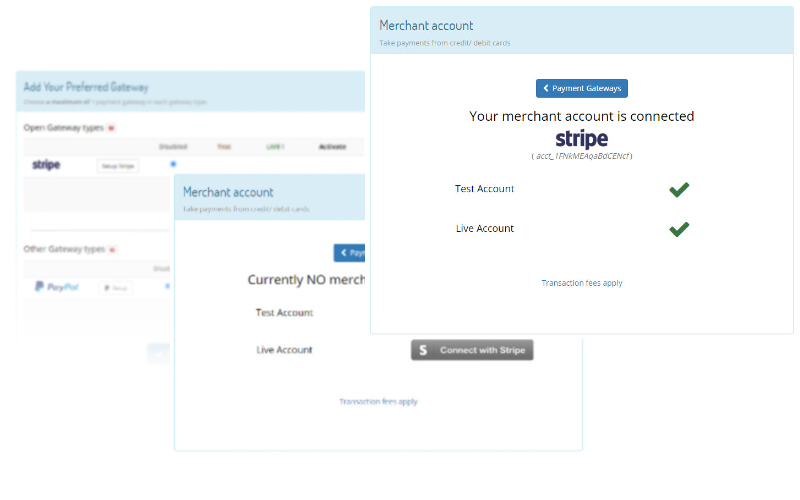Open Transaction fees apply link below Connect with Stripe

pyautogui.click(x=378, y=401)
